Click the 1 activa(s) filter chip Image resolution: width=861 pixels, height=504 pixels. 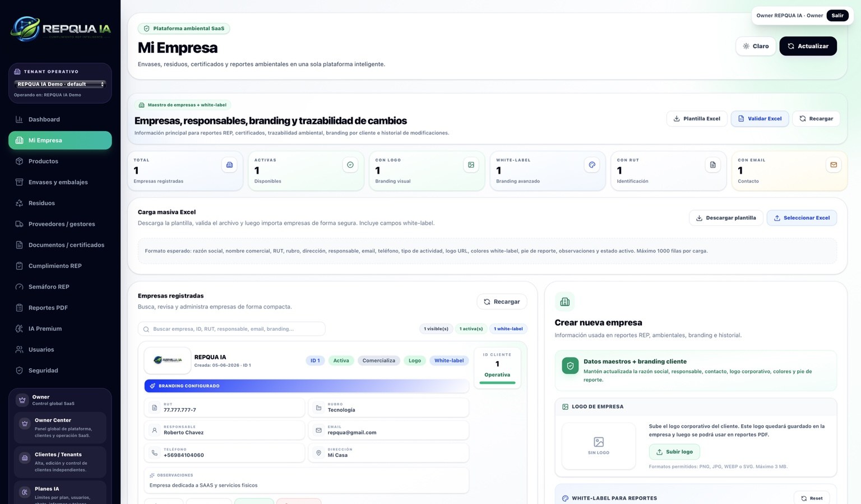click(x=471, y=329)
